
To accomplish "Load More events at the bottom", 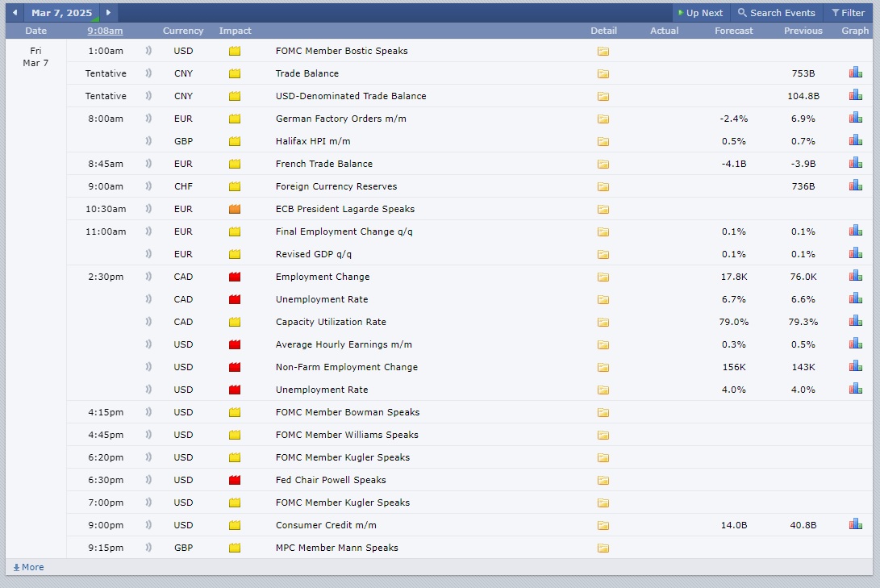I will point(28,567).
